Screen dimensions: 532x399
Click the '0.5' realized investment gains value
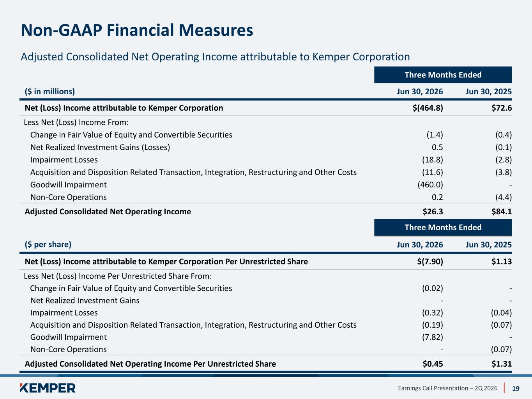pyautogui.click(x=437, y=147)
